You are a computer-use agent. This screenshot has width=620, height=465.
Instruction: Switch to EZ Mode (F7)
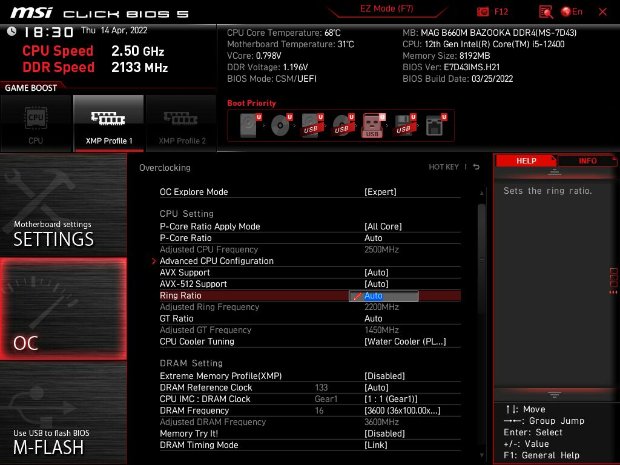(x=387, y=9)
